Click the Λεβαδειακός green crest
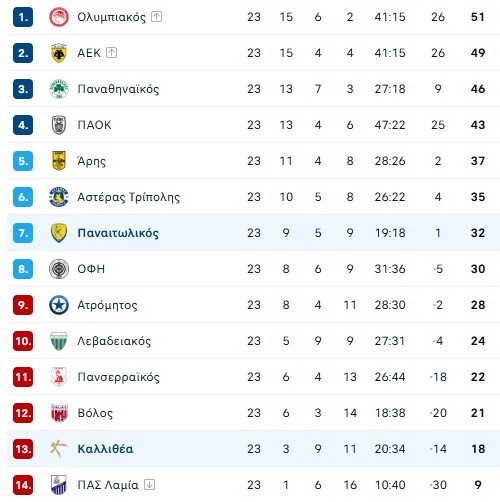The width and height of the screenshot is (500, 502). 59,341
